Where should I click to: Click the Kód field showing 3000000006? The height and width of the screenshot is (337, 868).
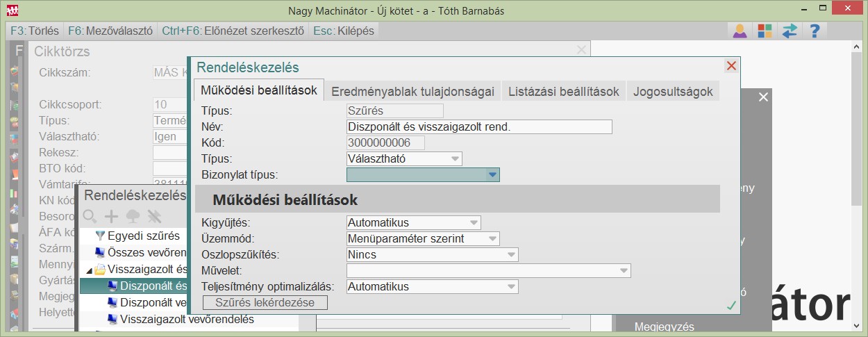point(385,142)
